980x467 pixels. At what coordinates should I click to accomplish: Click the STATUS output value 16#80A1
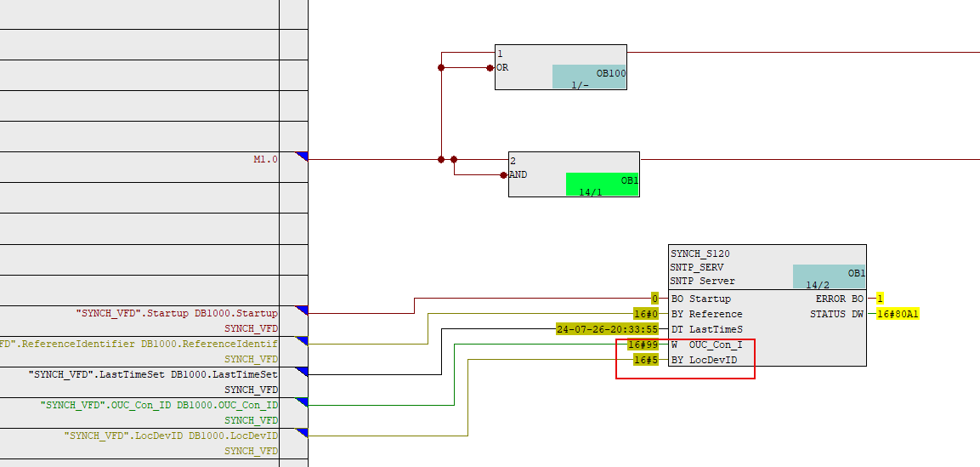click(898, 314)
